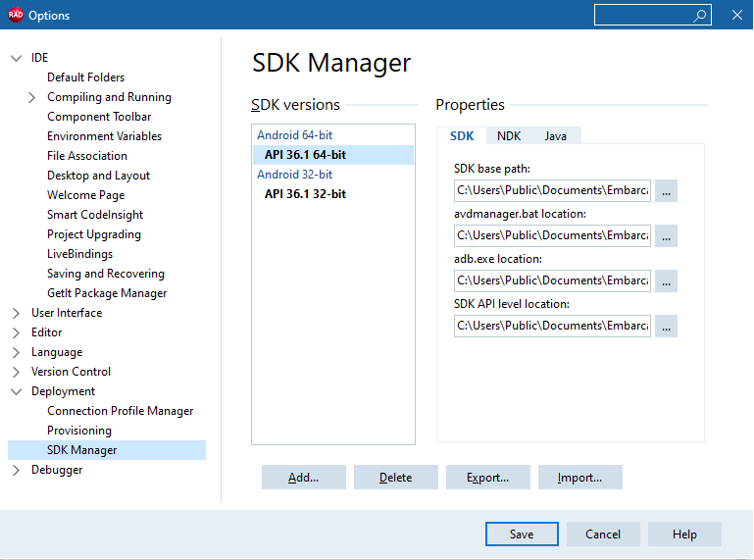Open Environment Variables settings
The image size is (754, 560).
click(104, 136)
